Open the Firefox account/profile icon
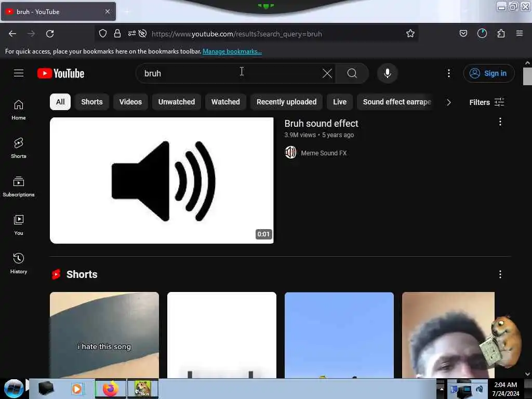Viewport: 532px width, 399px height. [482, 33]
